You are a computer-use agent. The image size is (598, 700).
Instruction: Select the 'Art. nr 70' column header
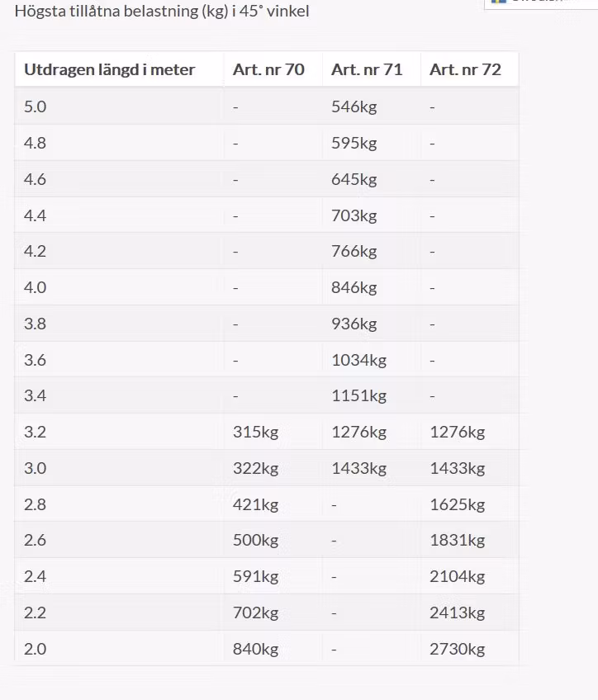click(268, 69)
